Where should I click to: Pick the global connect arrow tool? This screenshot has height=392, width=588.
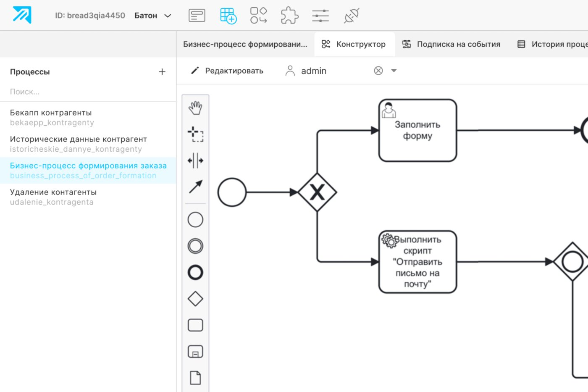tap(195, 187)
